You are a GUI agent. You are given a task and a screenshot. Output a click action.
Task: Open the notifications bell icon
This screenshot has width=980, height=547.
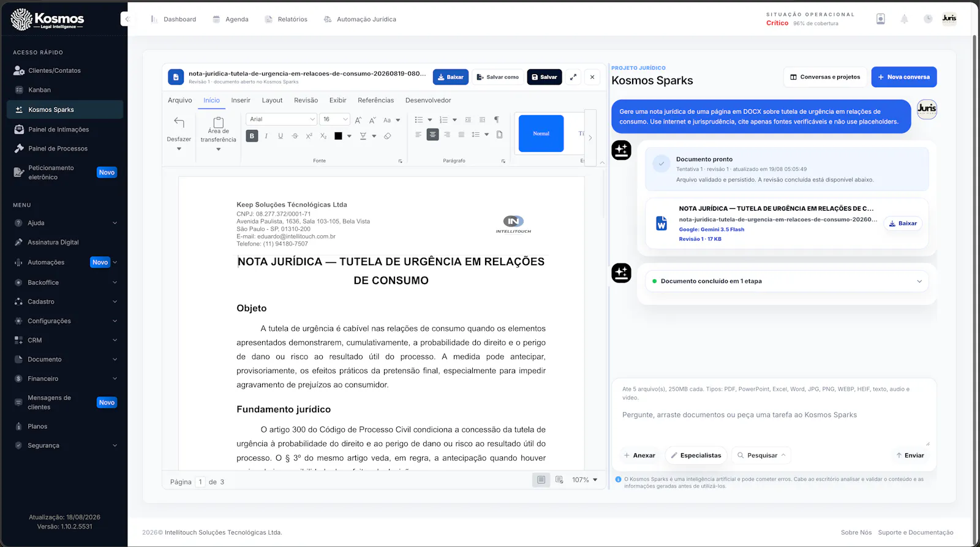pos(904,19)
